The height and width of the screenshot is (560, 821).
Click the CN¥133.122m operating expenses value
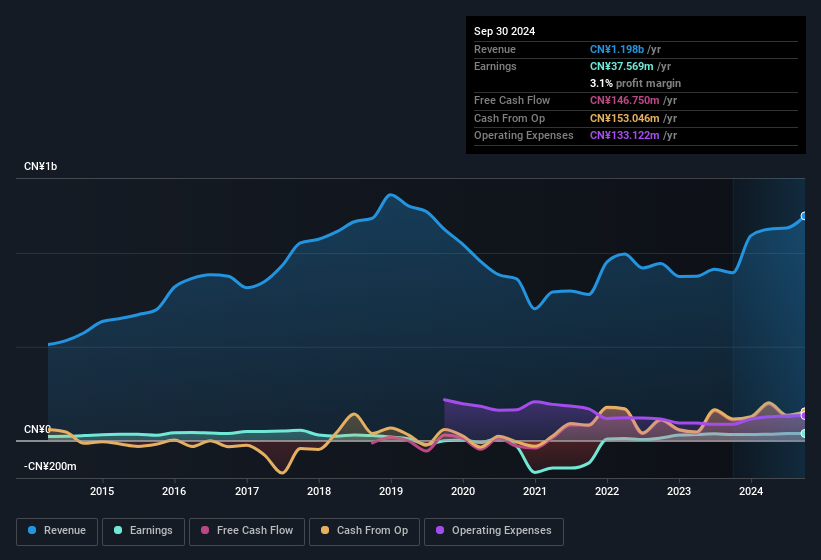(x=625, y=136)
